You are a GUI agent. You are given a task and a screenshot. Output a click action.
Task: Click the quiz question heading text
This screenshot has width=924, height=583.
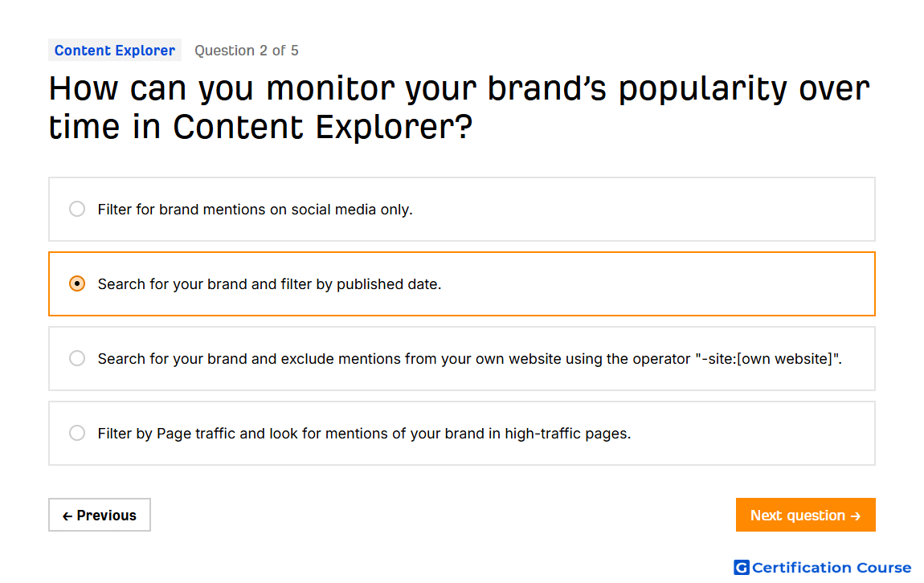pos(459,108)
